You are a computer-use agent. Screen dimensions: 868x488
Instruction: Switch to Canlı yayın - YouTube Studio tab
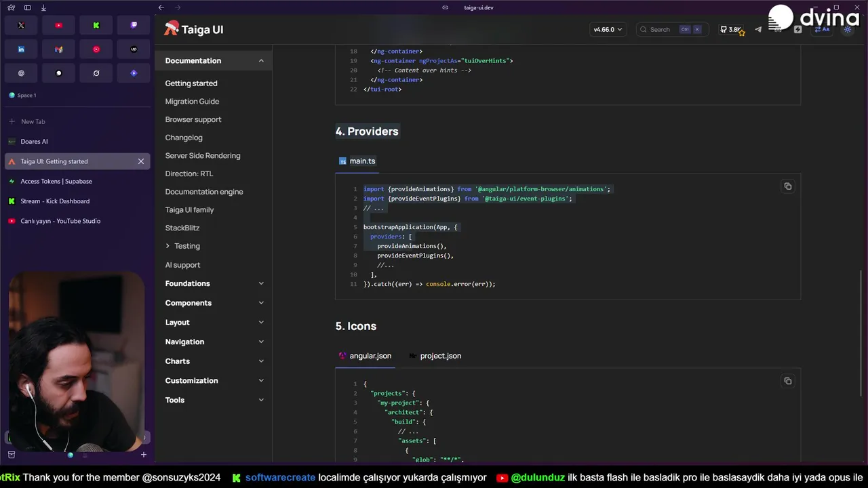tap(77, 221)
